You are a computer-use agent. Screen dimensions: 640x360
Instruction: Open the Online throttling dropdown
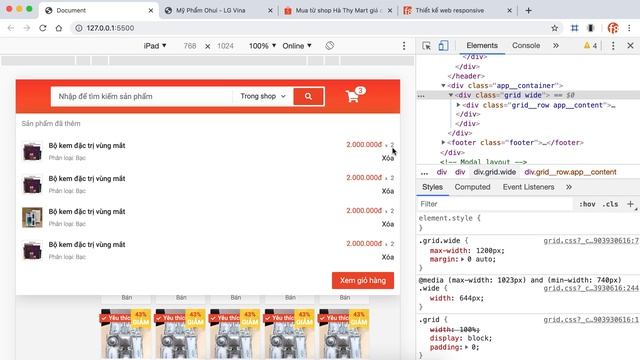297,46
